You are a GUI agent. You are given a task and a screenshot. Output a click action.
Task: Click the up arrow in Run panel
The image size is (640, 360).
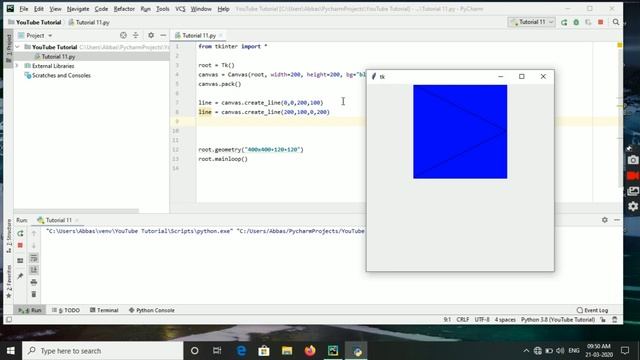34,233
